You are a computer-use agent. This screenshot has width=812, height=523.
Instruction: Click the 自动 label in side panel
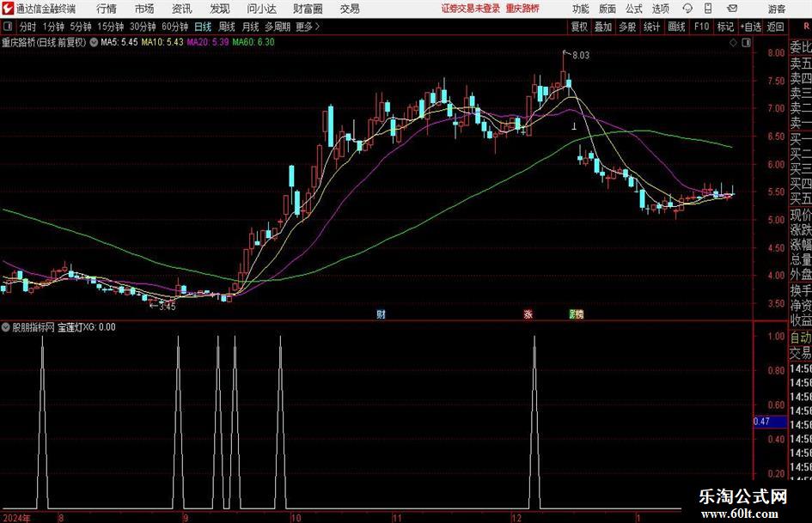pos(800,338)
